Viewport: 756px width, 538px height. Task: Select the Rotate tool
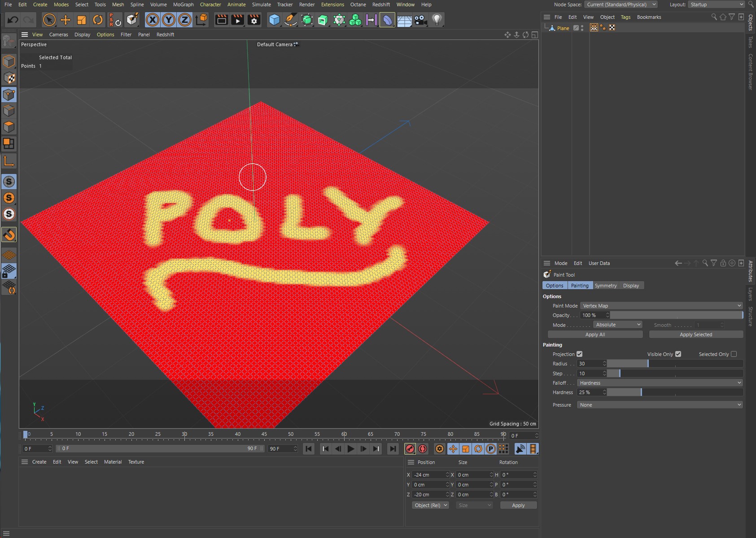(x=97, y=20)
